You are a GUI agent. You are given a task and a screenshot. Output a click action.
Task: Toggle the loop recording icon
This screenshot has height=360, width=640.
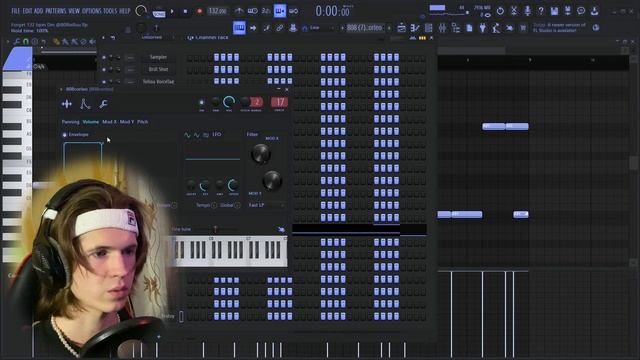pyautogui.click(x=293, y=11)
